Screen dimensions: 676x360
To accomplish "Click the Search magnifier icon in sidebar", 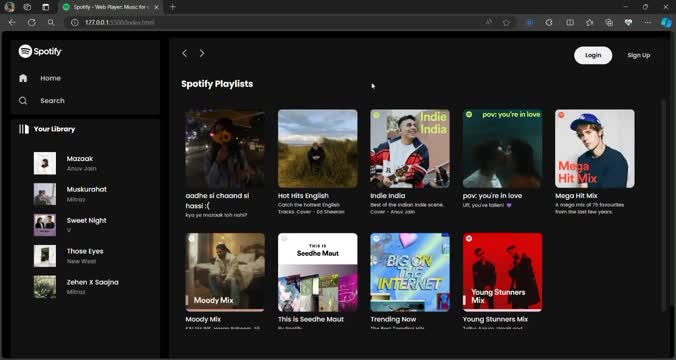I will tap(23, 100).
